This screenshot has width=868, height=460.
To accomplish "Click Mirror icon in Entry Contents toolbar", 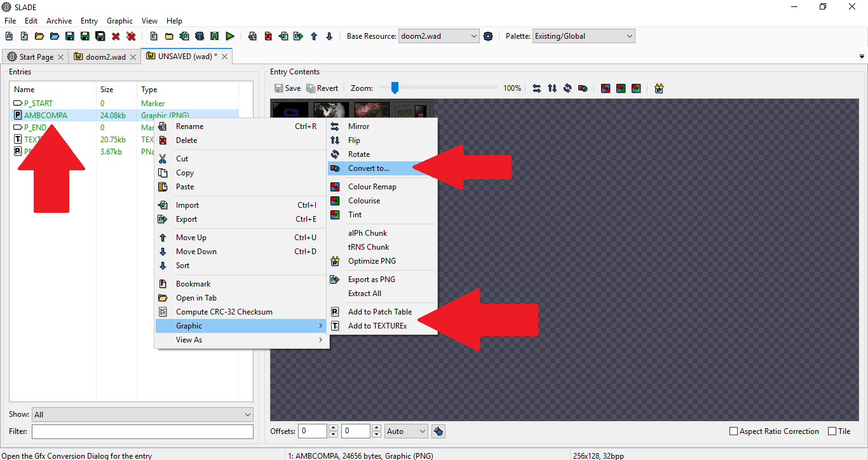I will (x=537, y=88).
